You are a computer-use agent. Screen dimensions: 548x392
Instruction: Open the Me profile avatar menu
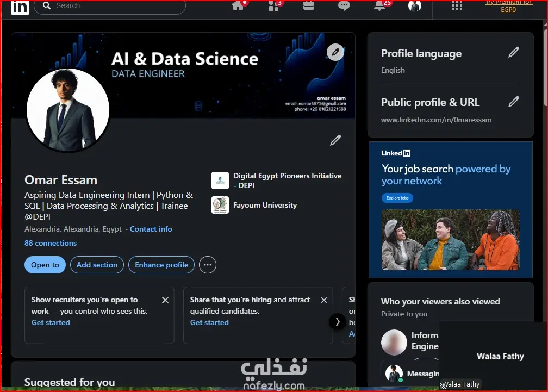(x=415, y=6)
